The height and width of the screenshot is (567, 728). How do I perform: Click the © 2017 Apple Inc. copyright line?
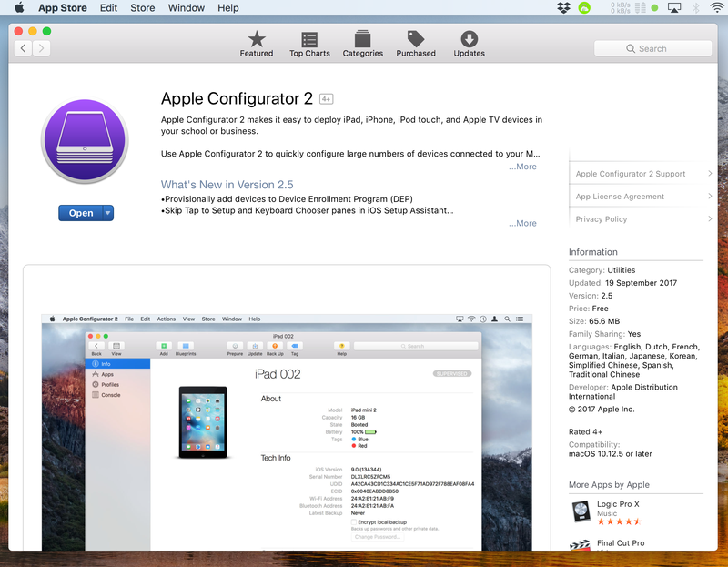pyautogui.click(x=602, y=410)
